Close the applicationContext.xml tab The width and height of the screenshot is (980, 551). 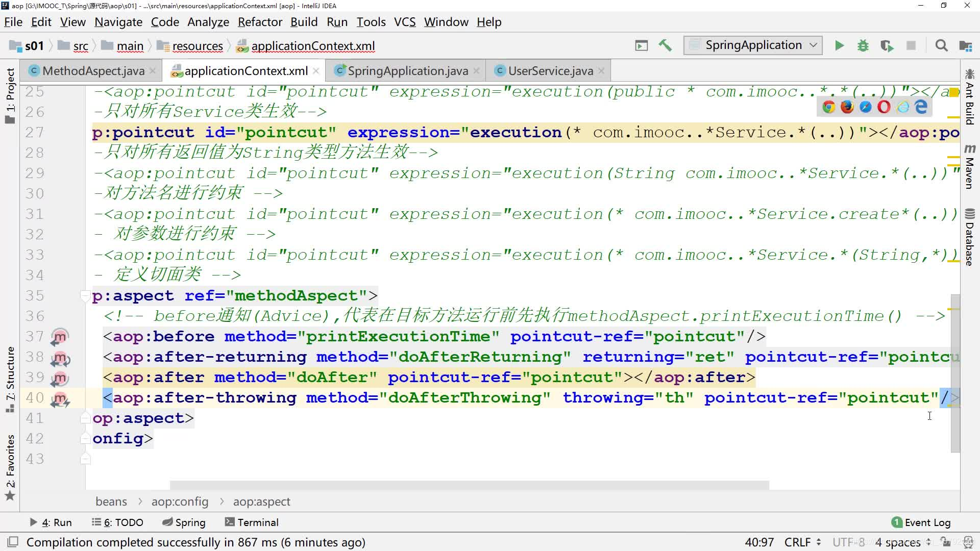tap(316, 71)
